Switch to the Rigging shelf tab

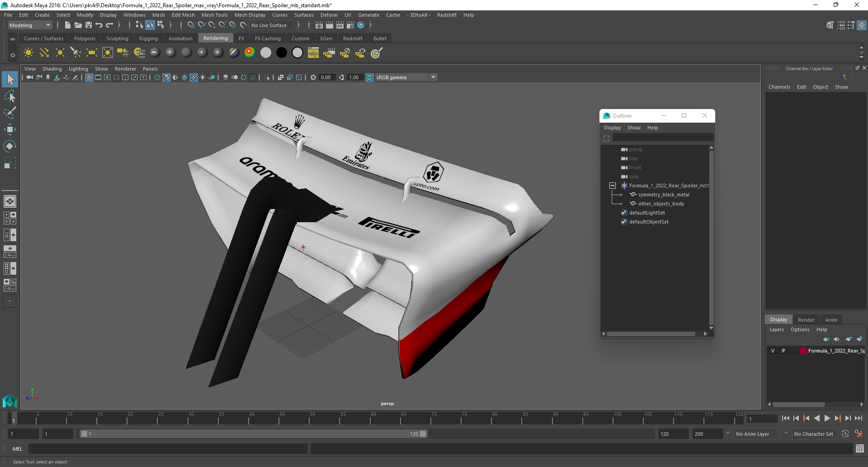pos(148,38)
